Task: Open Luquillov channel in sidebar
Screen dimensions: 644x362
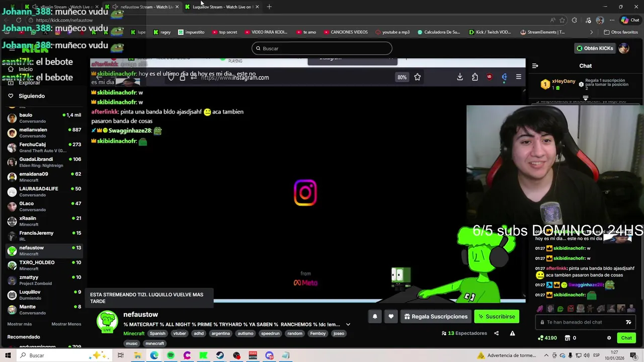Action: point(44,295)
